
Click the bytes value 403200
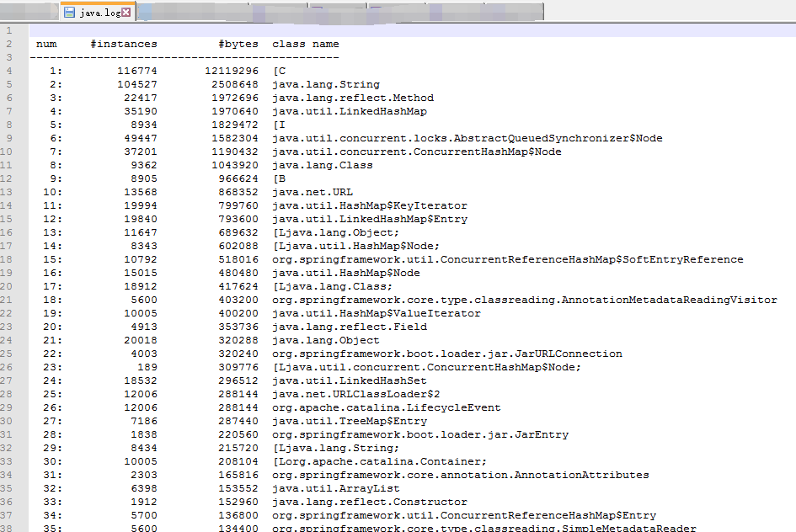[x=238, y=300]
